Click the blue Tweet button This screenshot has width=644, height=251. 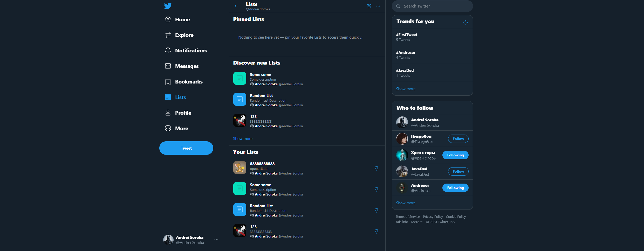[x=186, y=148]
